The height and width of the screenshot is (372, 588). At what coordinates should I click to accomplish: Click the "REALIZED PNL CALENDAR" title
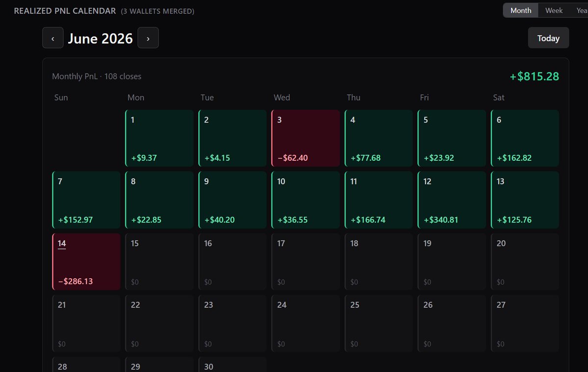pyautogui.click(x=65, y=10)
